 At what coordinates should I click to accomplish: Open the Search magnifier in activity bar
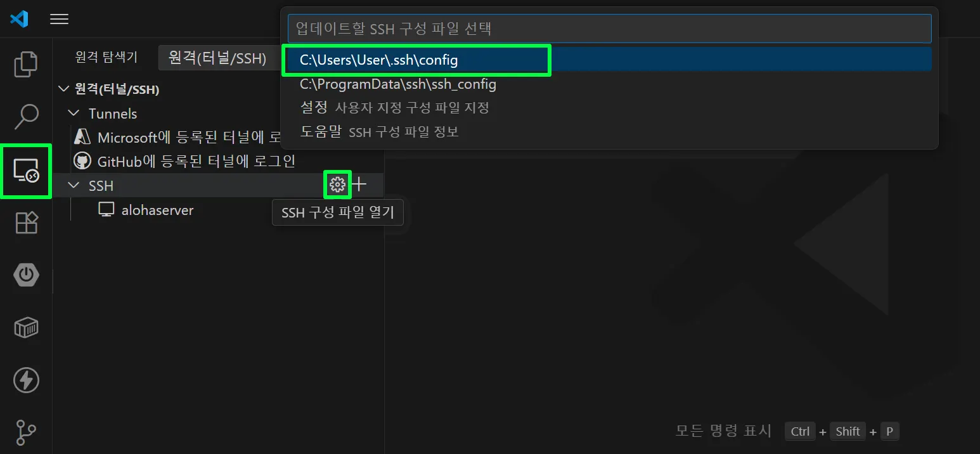pyautogui.click(x=26, y=117)
